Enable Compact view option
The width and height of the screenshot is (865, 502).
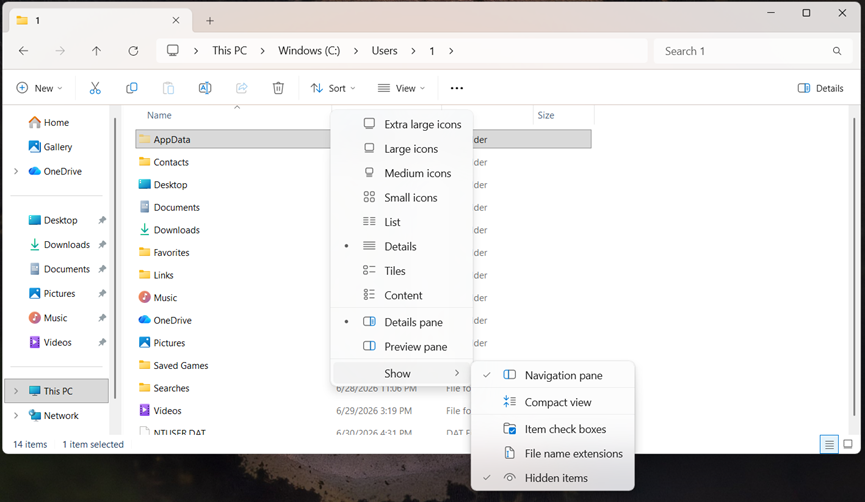(553, 402)
